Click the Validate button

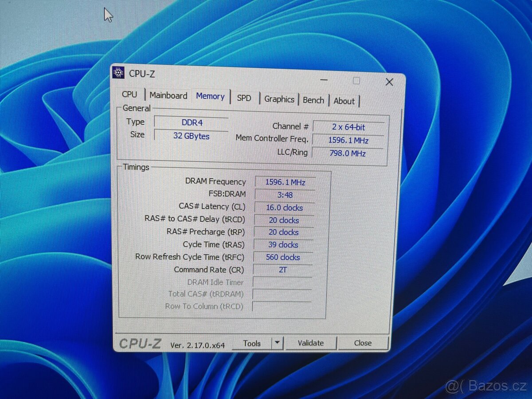(x=311, y=343)
